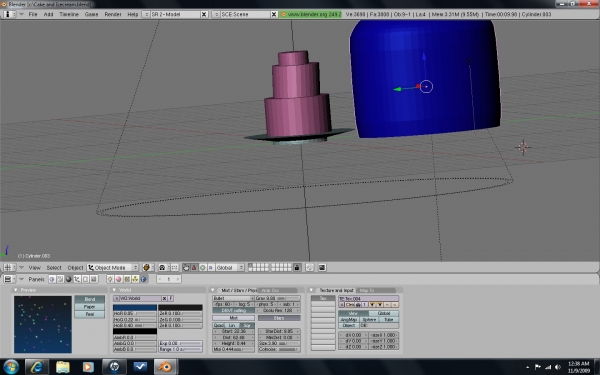Open the World buttons globe icon

143,279
